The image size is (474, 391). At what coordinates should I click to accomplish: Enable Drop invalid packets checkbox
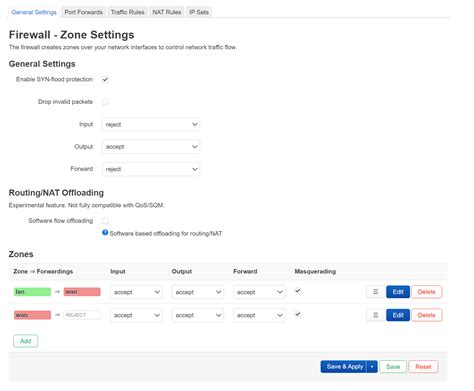105,102
